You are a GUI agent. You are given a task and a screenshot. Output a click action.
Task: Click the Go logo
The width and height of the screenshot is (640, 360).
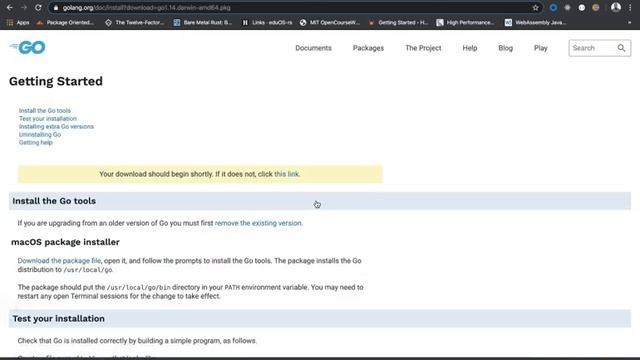point(27,47)
